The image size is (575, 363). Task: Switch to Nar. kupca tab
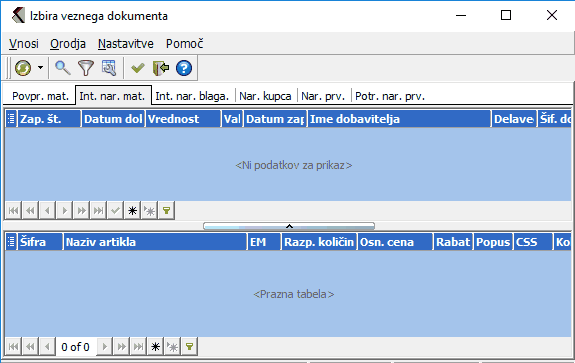(x=265, y=96)
